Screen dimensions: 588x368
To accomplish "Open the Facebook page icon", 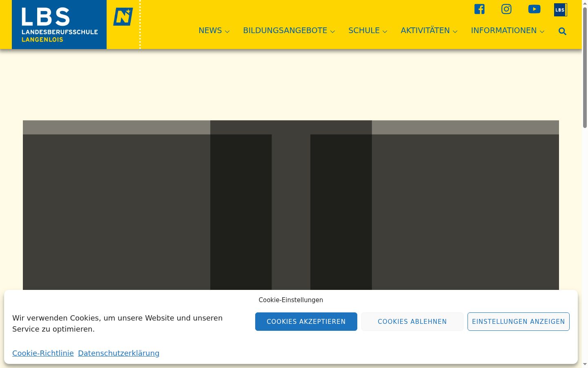I will tap(479, 9).
